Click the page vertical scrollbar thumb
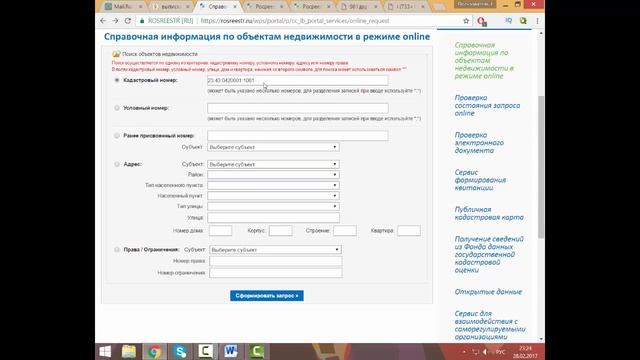This screenshot has width=640, height=360. [x=541, y=167]
